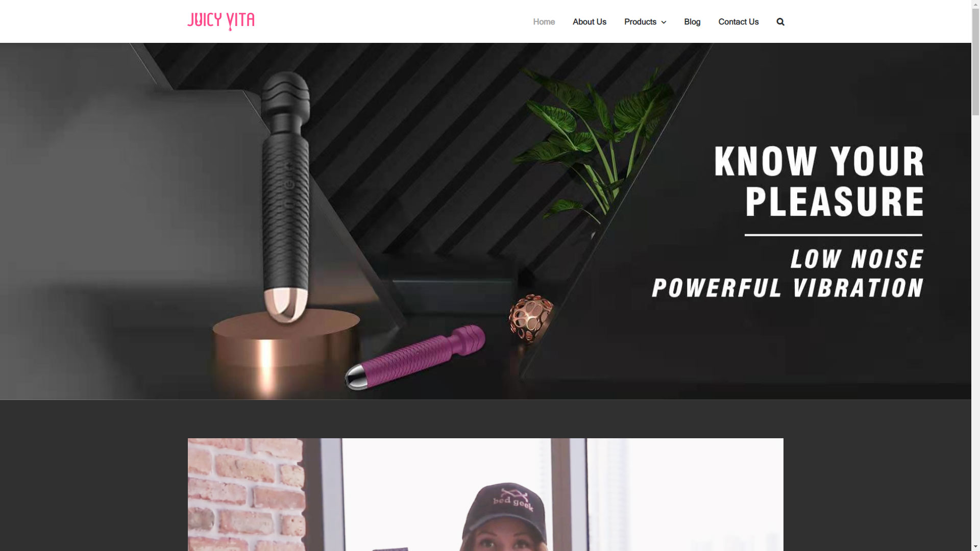980x551 pixels.
Task: Click the purple wand massager image
Action: [415, 357]
